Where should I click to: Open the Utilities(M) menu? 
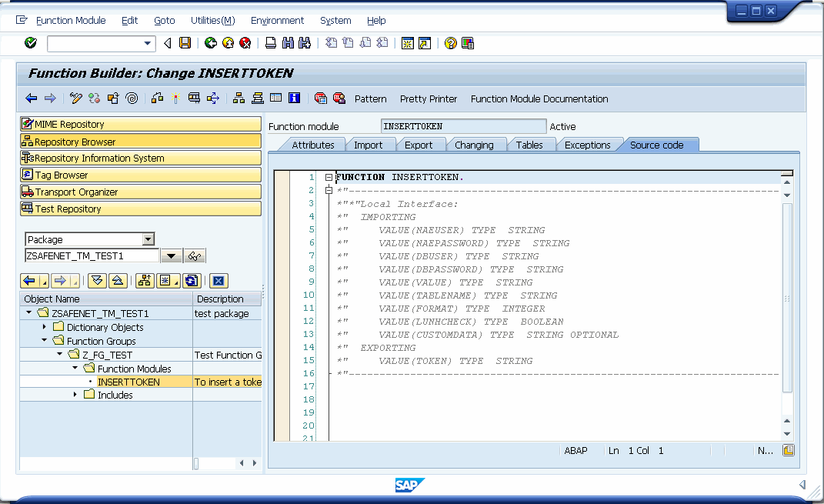click(x=213, y=21)
